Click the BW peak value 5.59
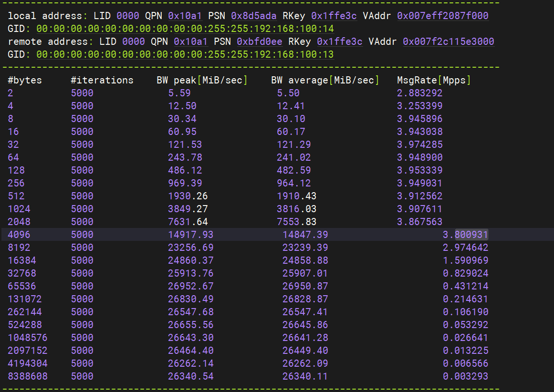Viewport: 554px width, 392px height. [179, 93]
